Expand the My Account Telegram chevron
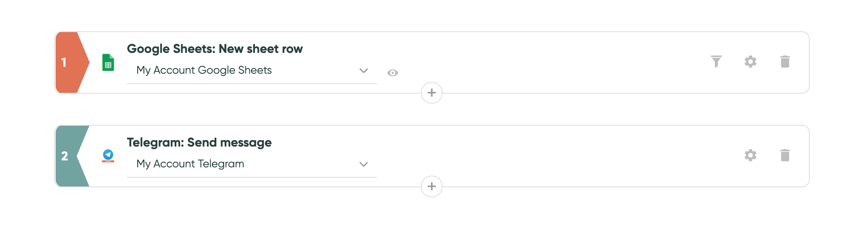Screen dimensions: 868x235 pos(364,164)
